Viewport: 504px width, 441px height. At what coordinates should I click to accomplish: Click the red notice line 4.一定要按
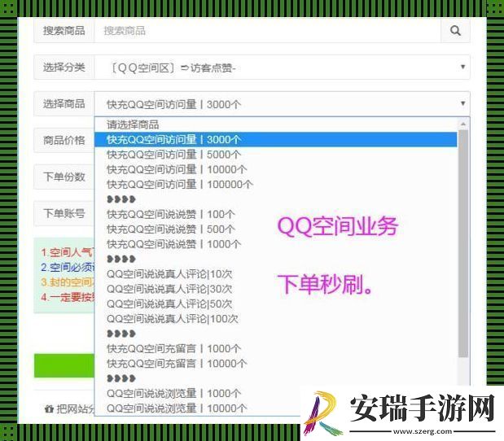68,297
